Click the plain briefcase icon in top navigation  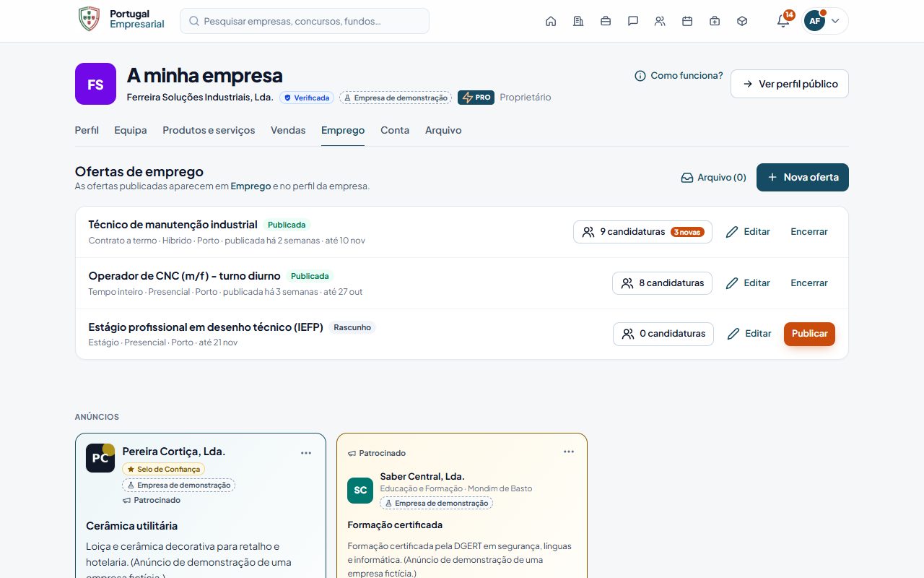click(x=606, y=21)
